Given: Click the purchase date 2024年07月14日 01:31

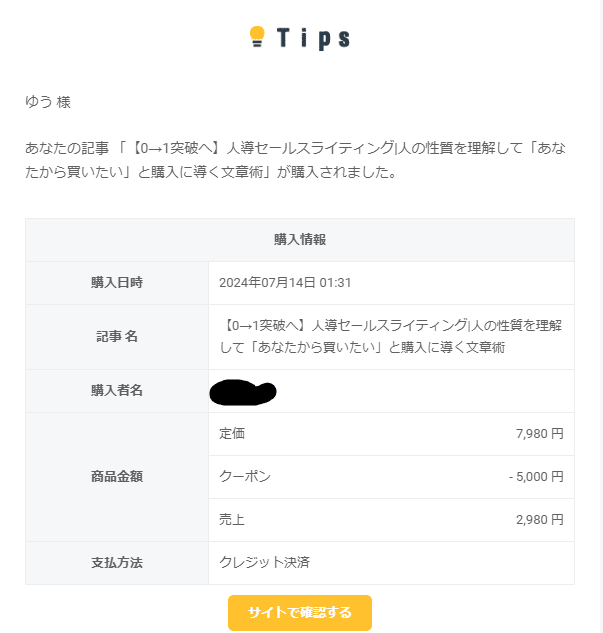Looking at the screenshot, I should pos(285,283).
